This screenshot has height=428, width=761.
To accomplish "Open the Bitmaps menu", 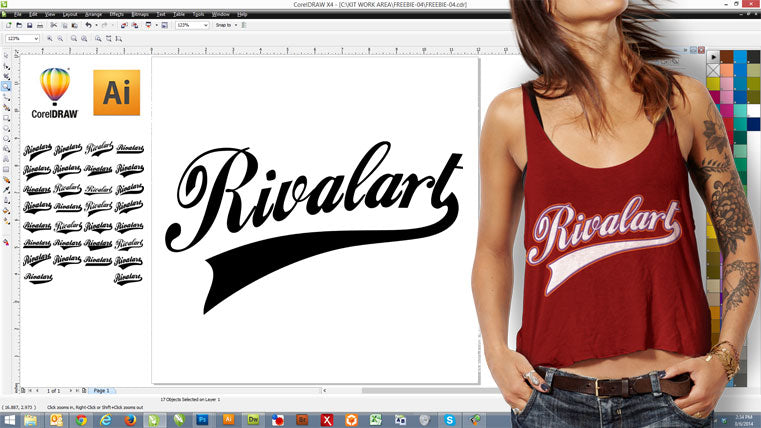I will (x=138, y=14).
